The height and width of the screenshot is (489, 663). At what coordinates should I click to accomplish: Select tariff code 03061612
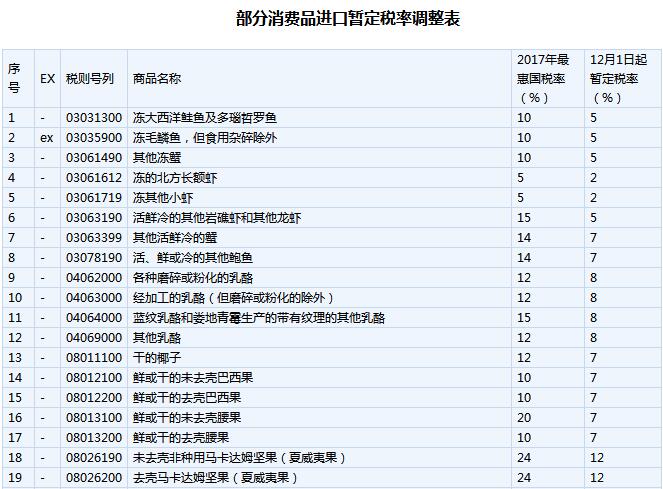click(x=94, y=178)
